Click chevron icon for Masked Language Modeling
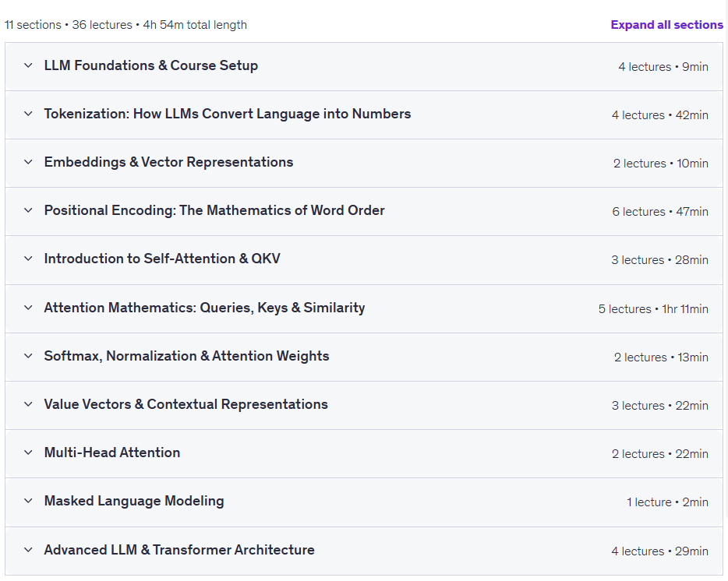Image resolution: width=728 pixels, height=581 pixels. click(x=28, y=501)
